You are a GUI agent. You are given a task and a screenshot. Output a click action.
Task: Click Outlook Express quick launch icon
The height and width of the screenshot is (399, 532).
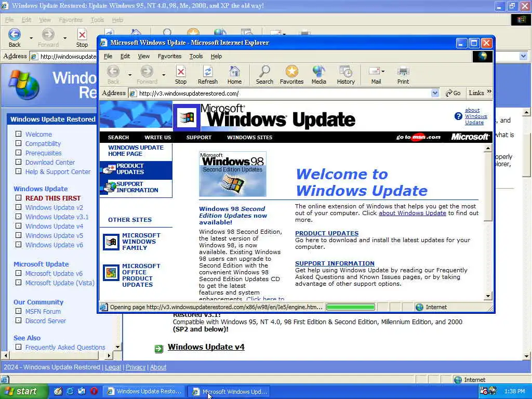(82, 391)
